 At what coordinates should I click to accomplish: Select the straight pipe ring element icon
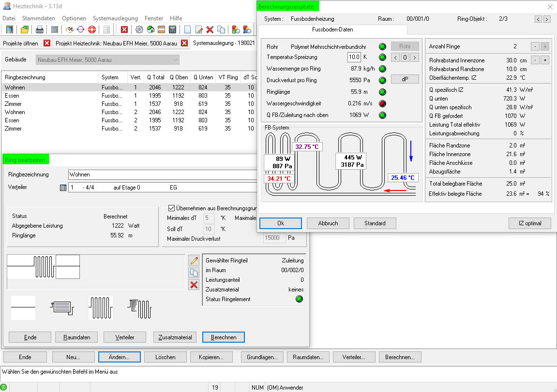23,307
